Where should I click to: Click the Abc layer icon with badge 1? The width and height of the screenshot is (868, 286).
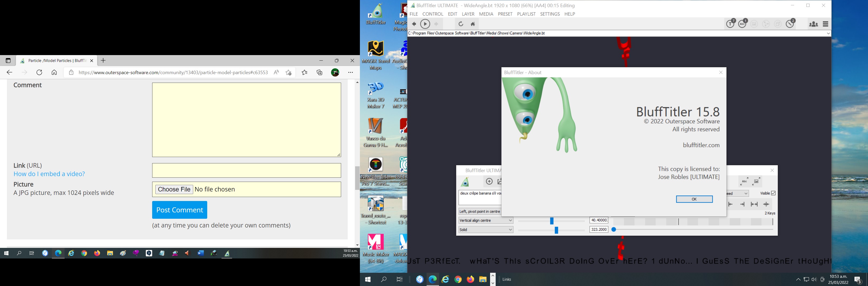(x=743, y=23)
